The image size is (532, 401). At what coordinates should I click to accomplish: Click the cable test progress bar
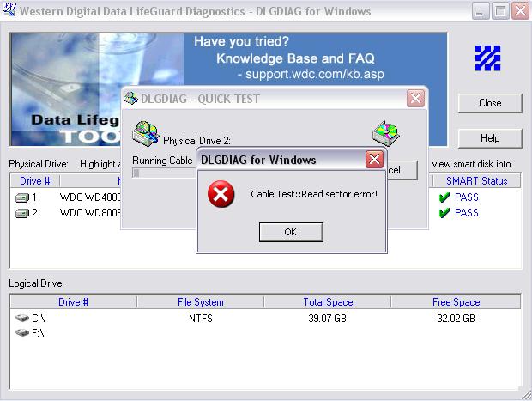point(164,173)
